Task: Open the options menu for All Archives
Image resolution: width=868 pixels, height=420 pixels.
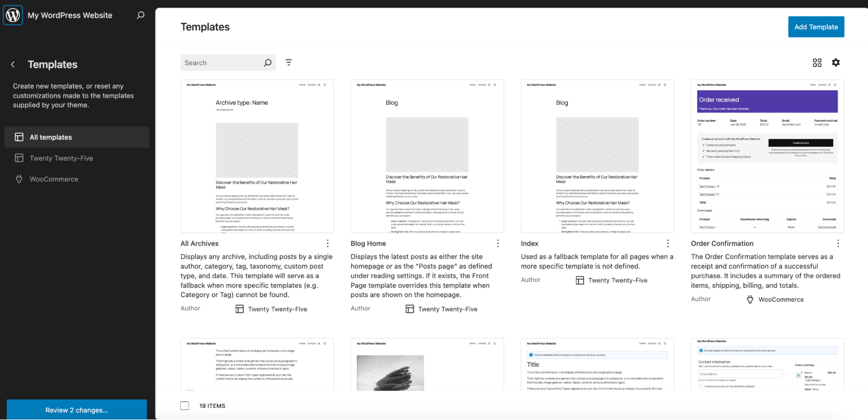Action: (x=327, y=243)
